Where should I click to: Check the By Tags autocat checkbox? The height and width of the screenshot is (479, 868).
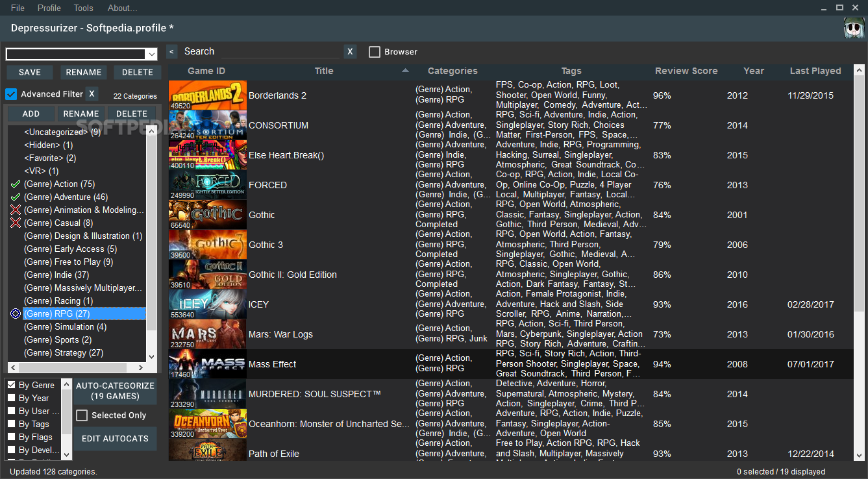click(11, 424)
